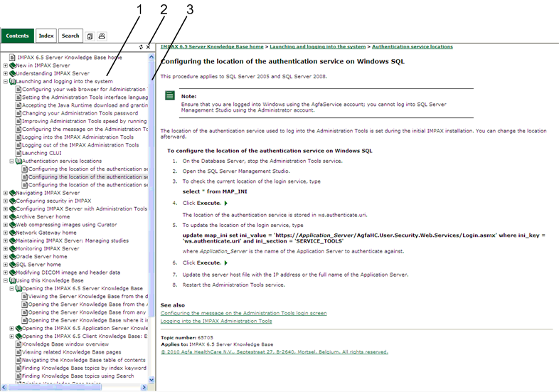Open Configuring your web browser for Administration topic
559x392 pixels.
click(x=85, y=89)
